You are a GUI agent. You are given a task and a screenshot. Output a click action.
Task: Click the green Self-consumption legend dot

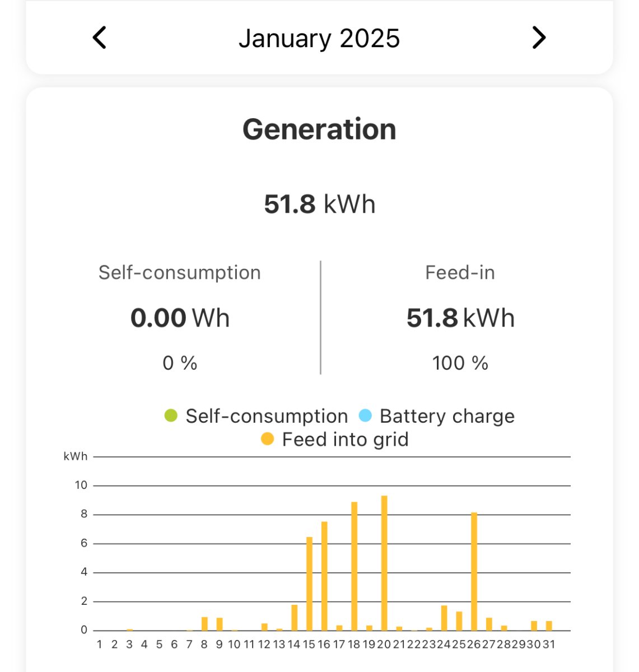coord(171,416)
